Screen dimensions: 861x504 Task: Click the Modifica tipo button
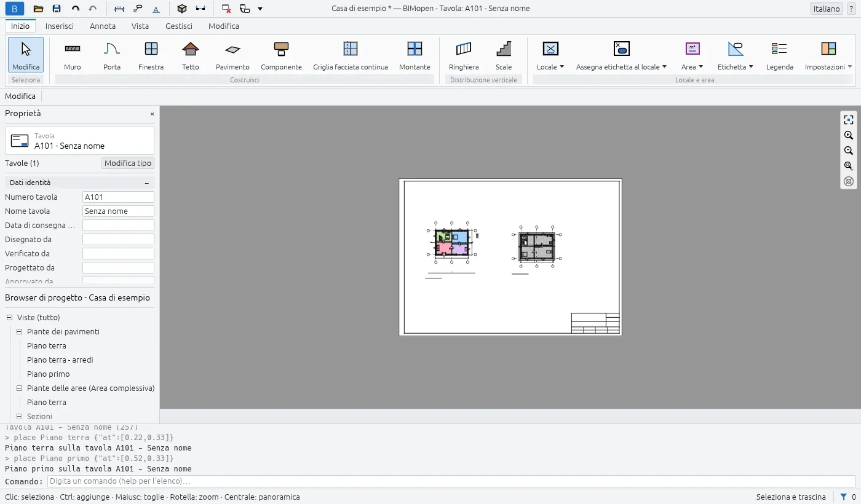tap(128, 163)
